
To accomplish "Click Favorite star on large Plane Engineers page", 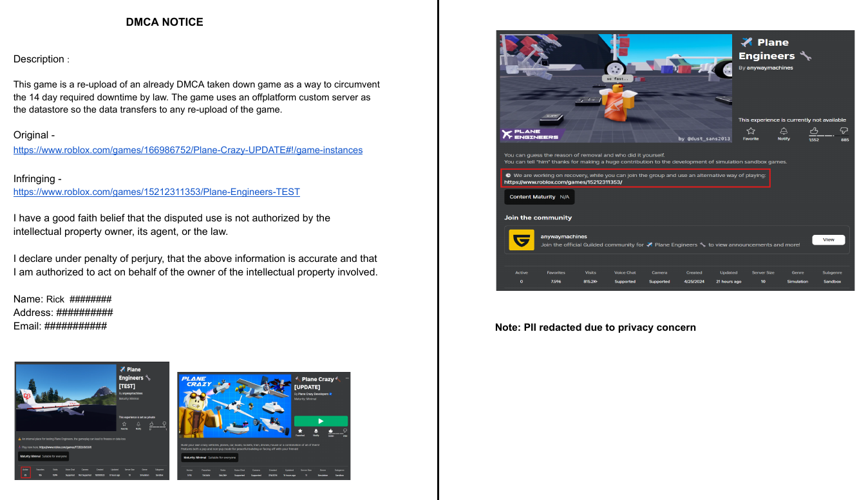I will 751,131.
